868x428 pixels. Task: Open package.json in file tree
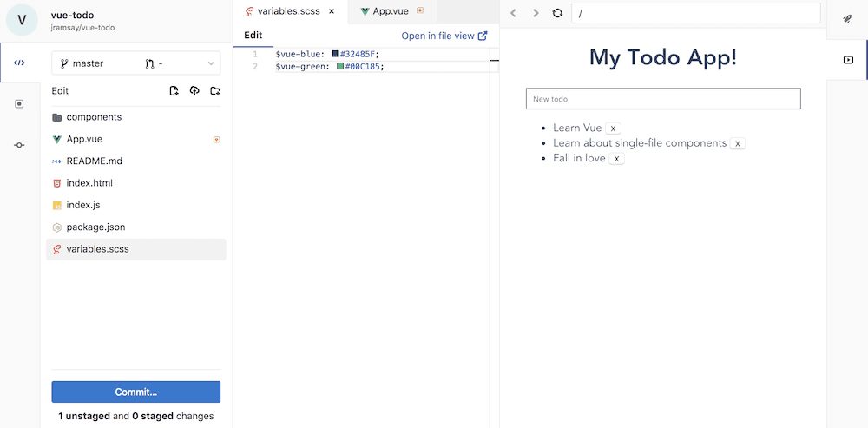tap(95, 227)
